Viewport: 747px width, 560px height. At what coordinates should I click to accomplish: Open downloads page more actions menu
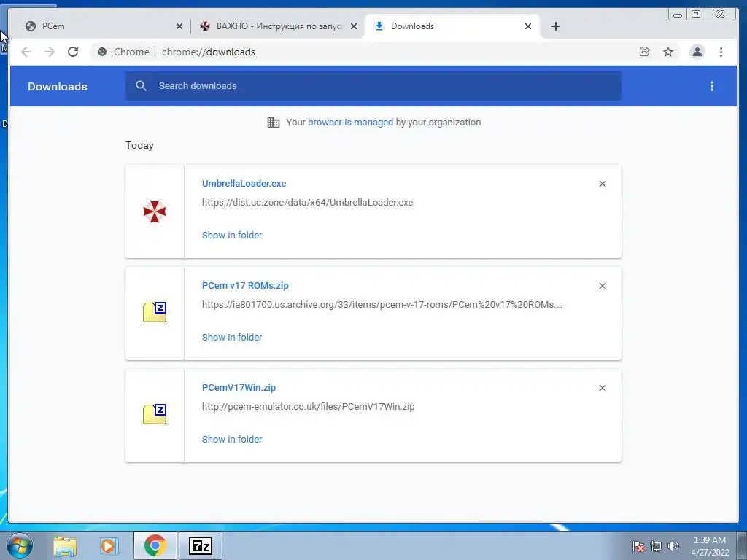click(712, 86)
